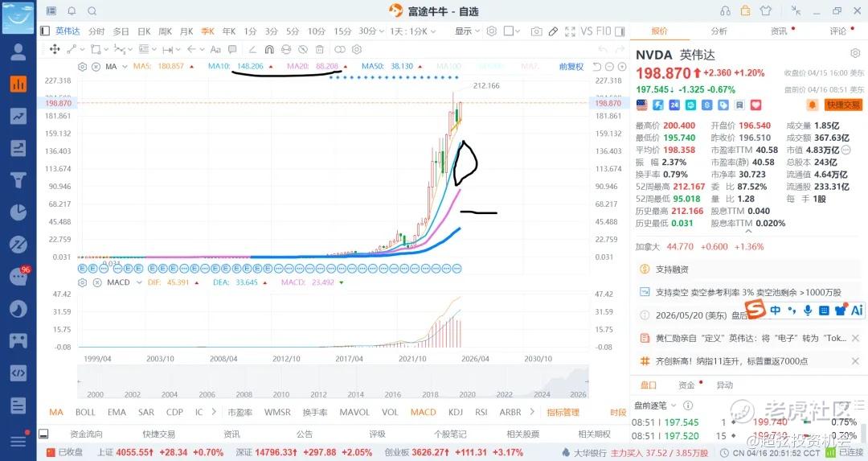Switch to 资金 tab beside 盘口
This screenshot has height=461, width=868.
tap(686, 385)
